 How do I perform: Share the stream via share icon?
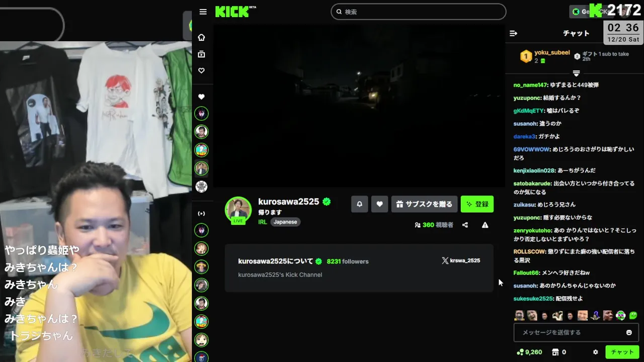pyautogui.click(x=465, y=225)
